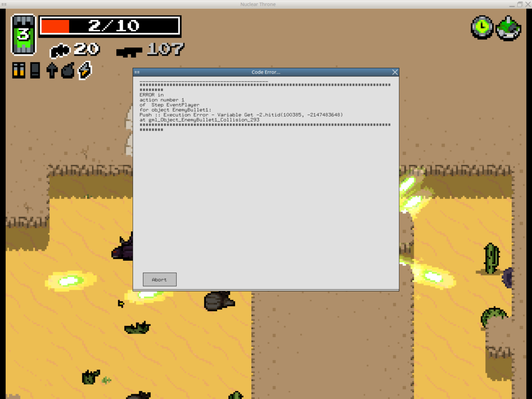Maximize the Nuclear Throne window
The height and width of the screenshot is (399, 532).
[520, 4]
